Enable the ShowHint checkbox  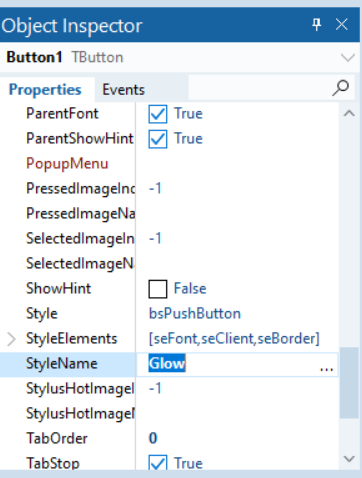point(158,289)
